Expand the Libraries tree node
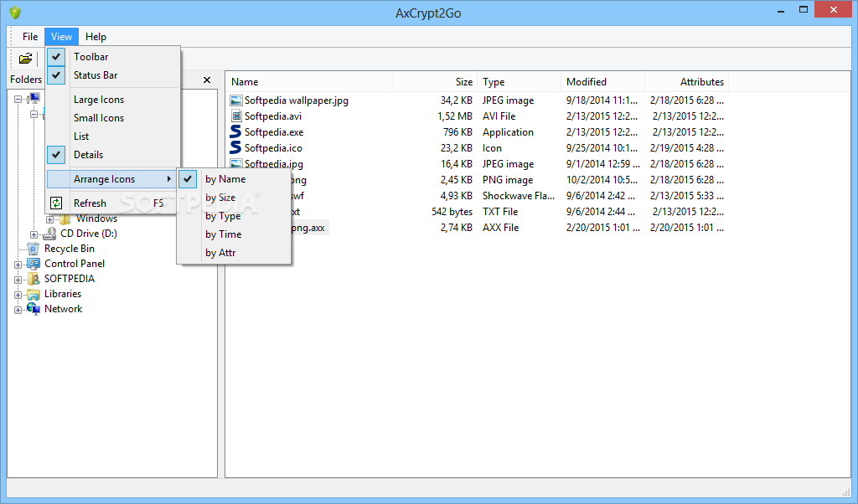858x504 pixels. [x=18, y=296]
